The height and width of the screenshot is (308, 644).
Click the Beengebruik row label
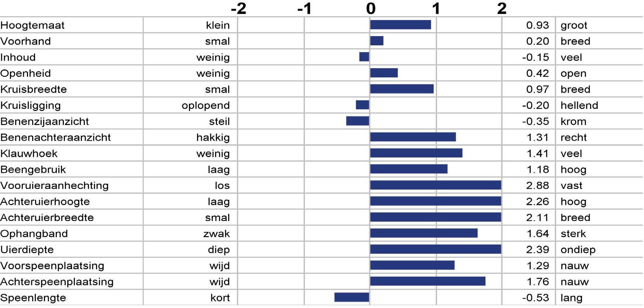pyautogui.click(x=33, y=169)
